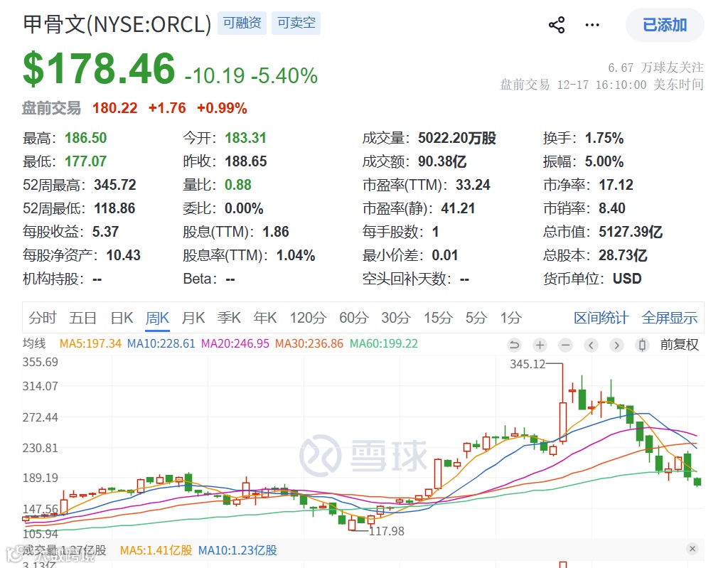Click the MA60:199.22 moving average label
This screenshot has width=728, height=568.
(x=383, y=343)
